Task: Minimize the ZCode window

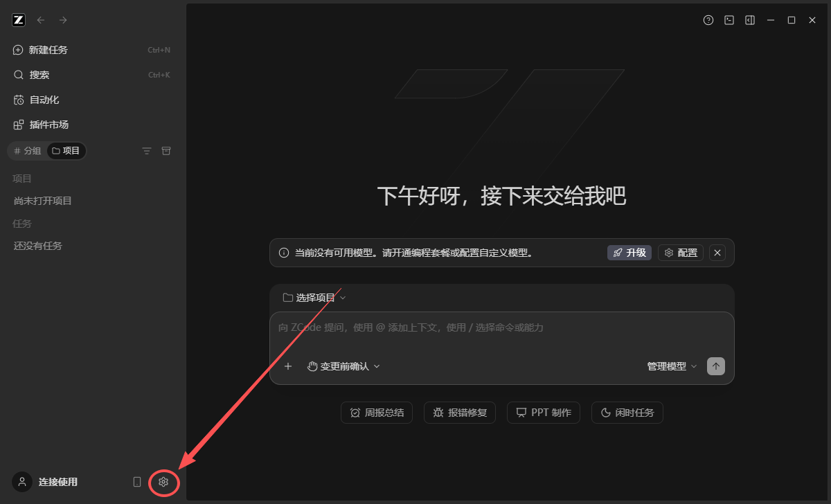Action: (770, 20)
